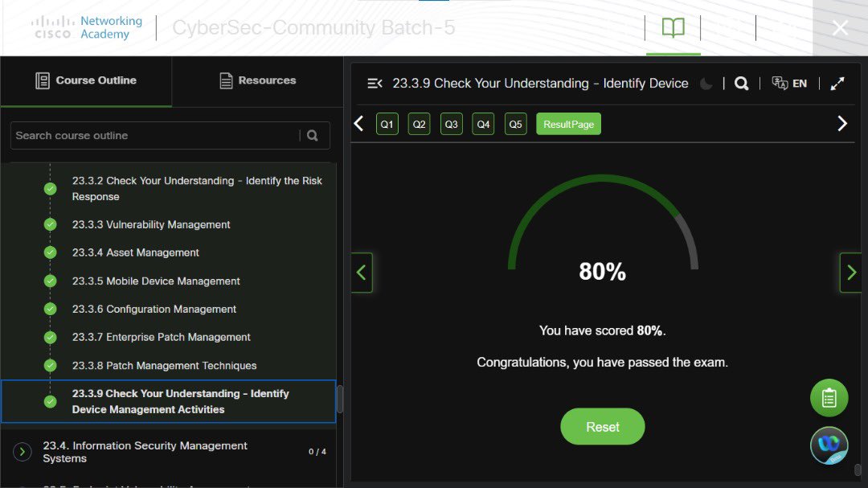Click the course outline scrollbar thumb

340,399
